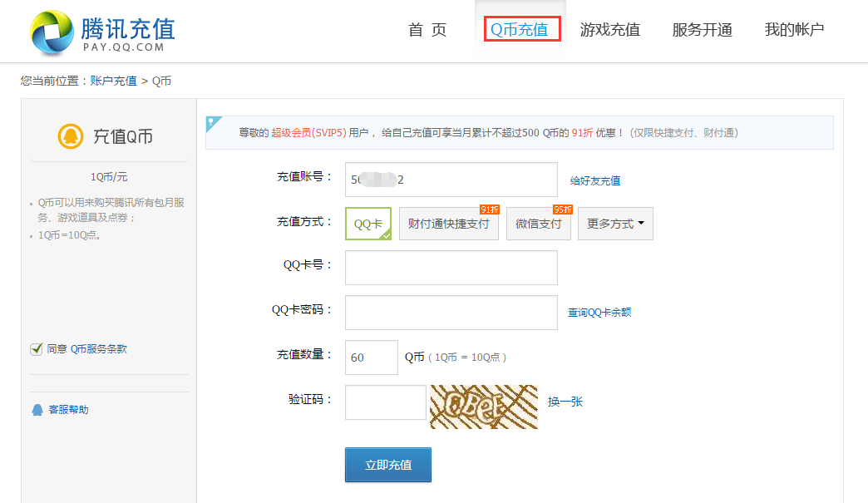Toggle the 同意 Q币服务条款 checkbox
Image resolution: width=868 pixels, height=503 pixels.
37,349
